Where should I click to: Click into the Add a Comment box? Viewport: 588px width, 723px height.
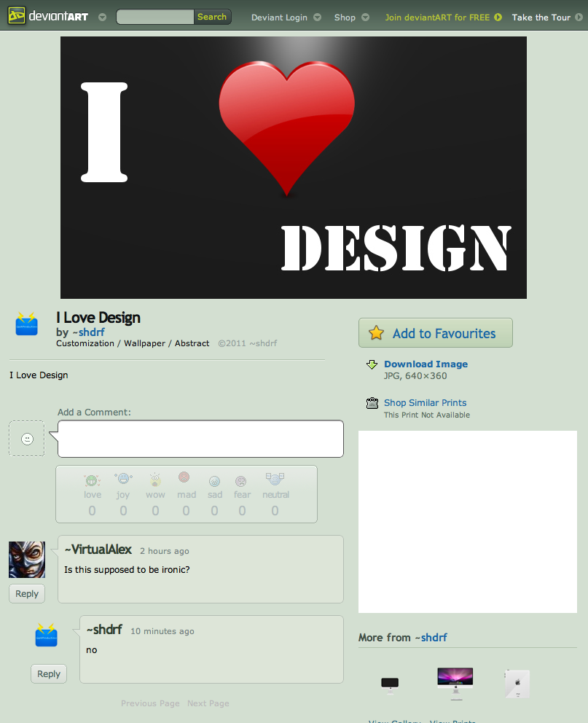(x=200, y=439)
